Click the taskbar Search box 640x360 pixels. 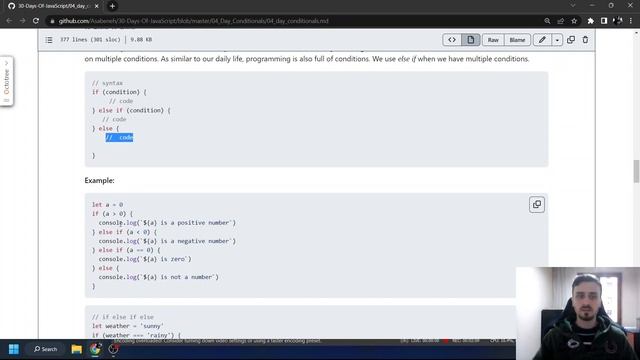(46, 349)
